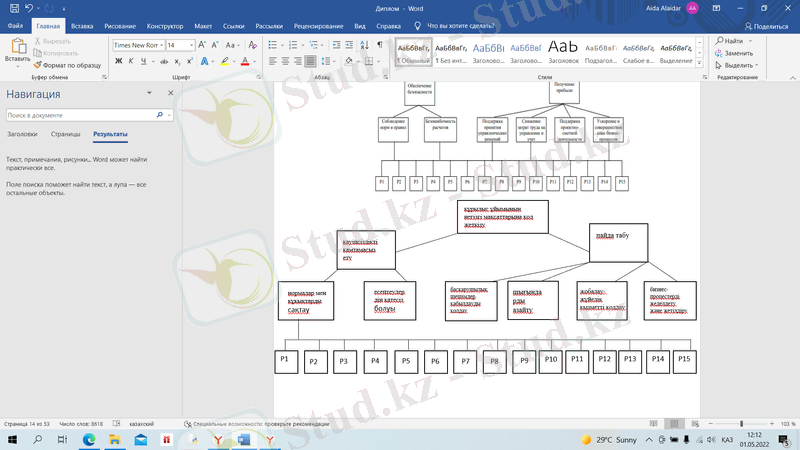Screen dimensions: 800x450
Task: Create a multilevel list
Action: [x=313, y=45]
